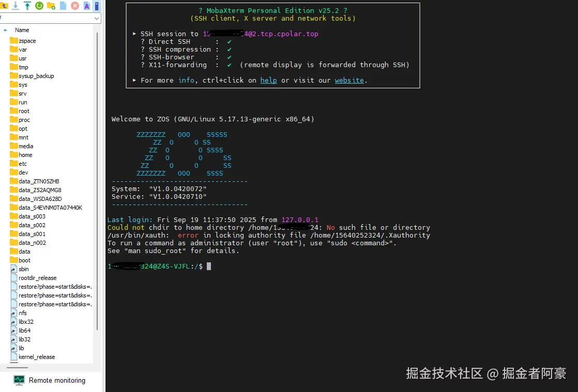This screenshot has width=578, height=392.
Task: Select var folder
Action: point(19,50)
